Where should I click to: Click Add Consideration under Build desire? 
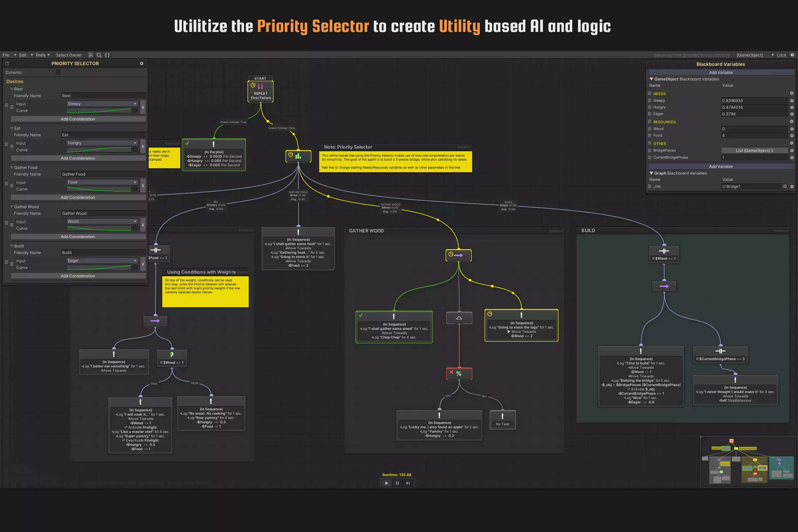pos(78,276)
